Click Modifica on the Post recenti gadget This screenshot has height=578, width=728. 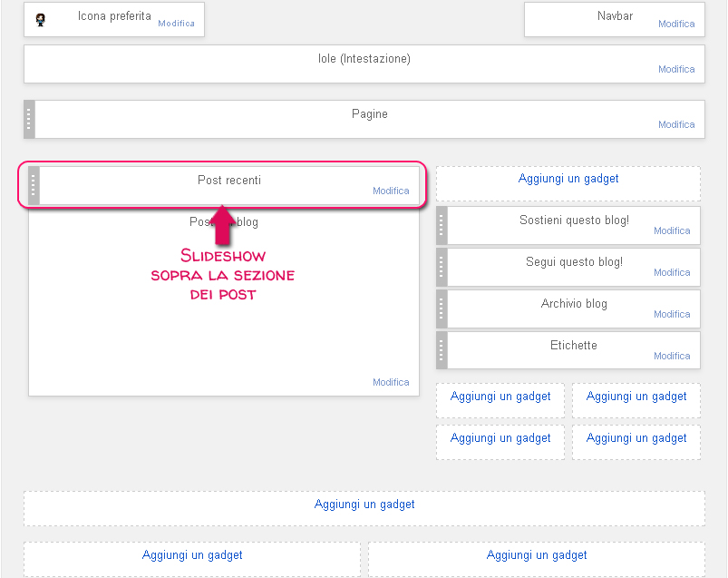click(391, 191)
